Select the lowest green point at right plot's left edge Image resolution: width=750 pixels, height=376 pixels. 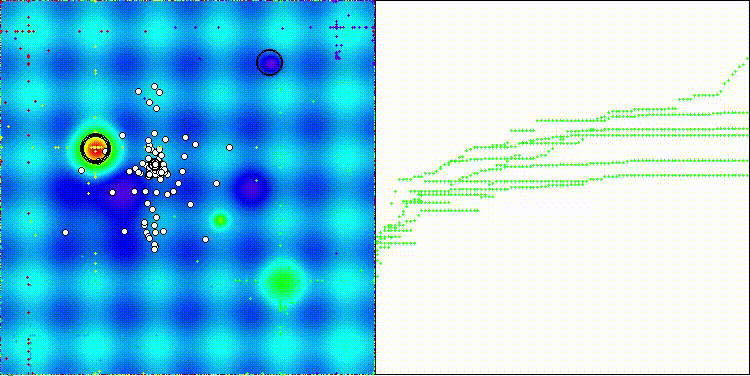381,263
